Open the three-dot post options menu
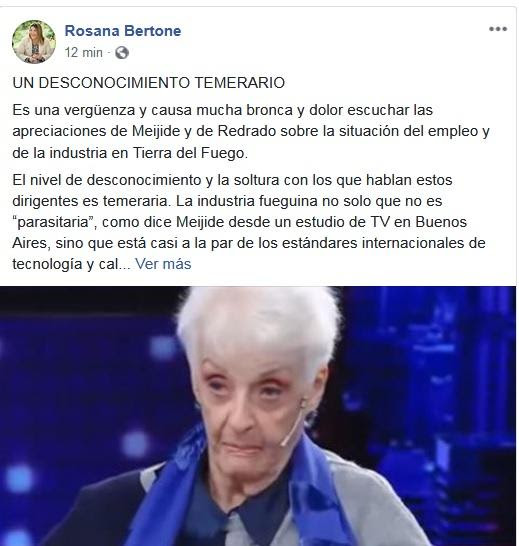Screen dimensions: 519x546 pos(497,29)
